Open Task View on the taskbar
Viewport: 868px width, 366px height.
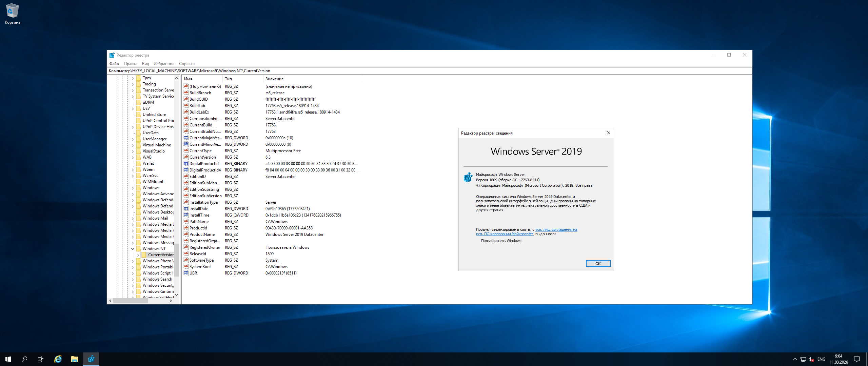click(41, 359)
